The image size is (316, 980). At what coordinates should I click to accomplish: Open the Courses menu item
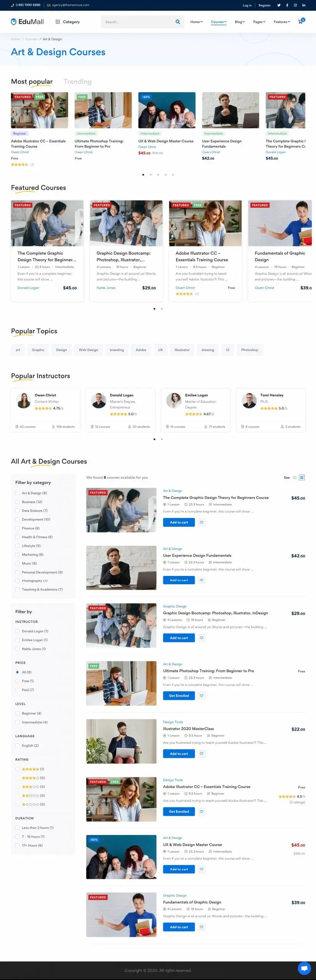pyautogui.click(x=219, y=22)
